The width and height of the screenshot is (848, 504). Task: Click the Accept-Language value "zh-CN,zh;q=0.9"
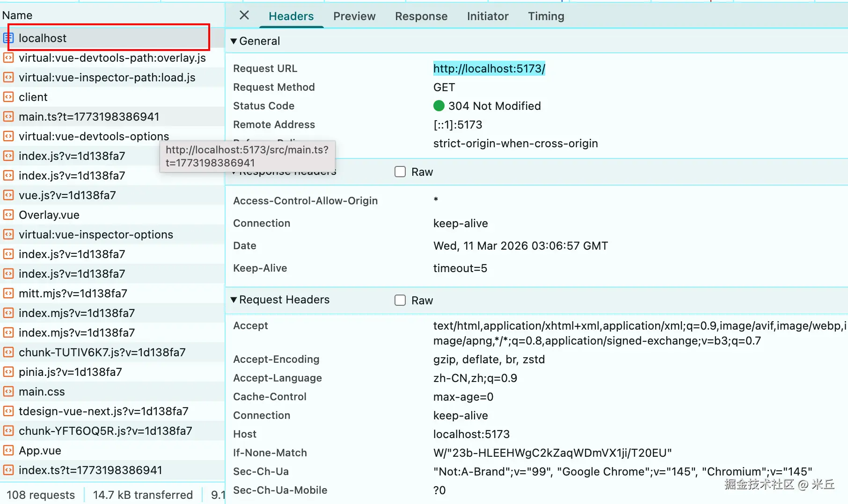pyautogui.click(x=475, y=378)
